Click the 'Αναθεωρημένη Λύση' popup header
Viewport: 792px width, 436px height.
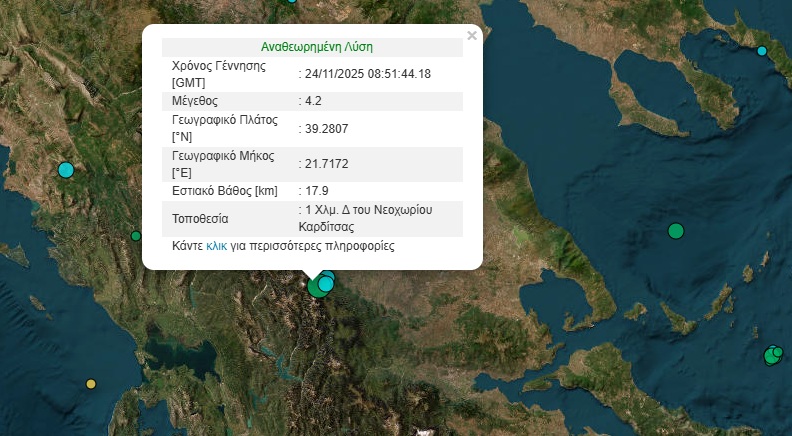pos(317,47)
